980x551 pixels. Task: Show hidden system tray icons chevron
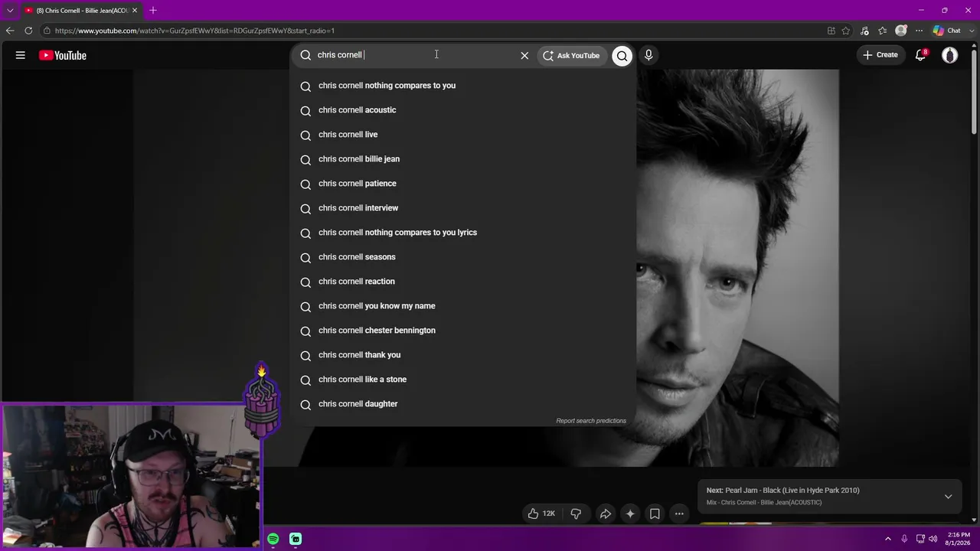[x=888, y=539]
